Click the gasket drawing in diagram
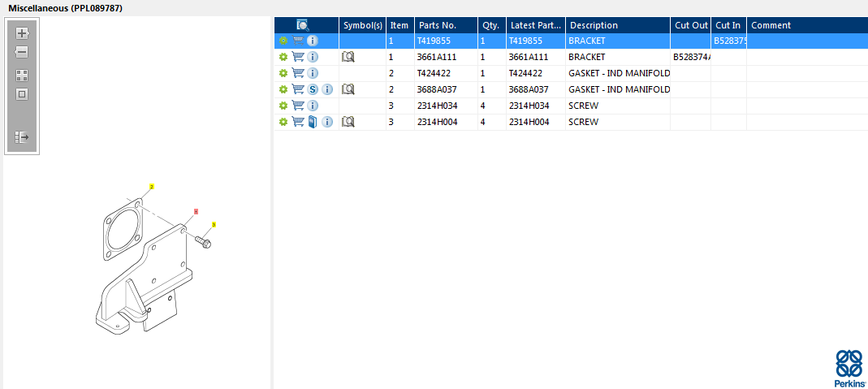This screenshot has height=389, width=868. click(123, 229)
